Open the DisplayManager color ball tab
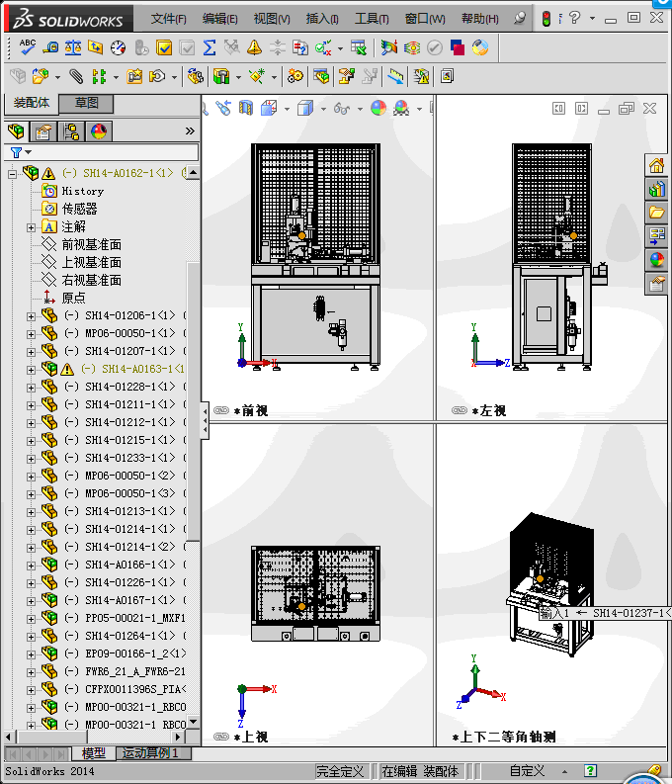Viewport: 672px width, 784px height. click(x=99, y=131)
